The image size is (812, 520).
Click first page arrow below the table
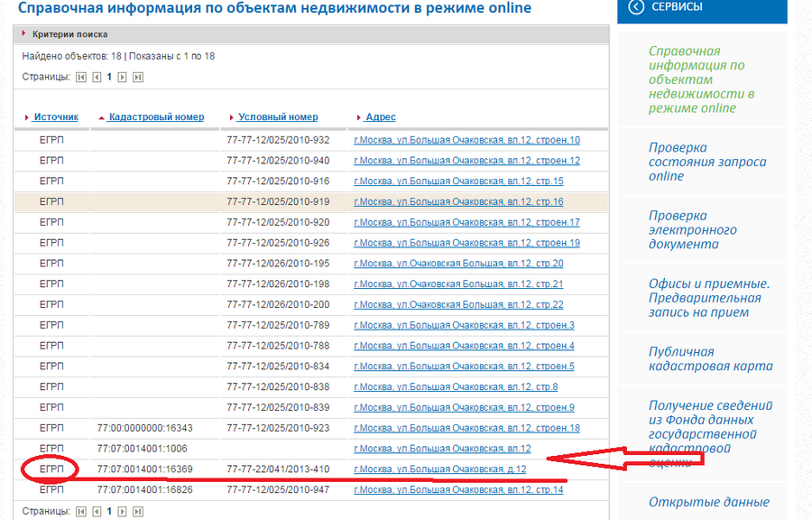pyautogui.click(x=81, y=511)
